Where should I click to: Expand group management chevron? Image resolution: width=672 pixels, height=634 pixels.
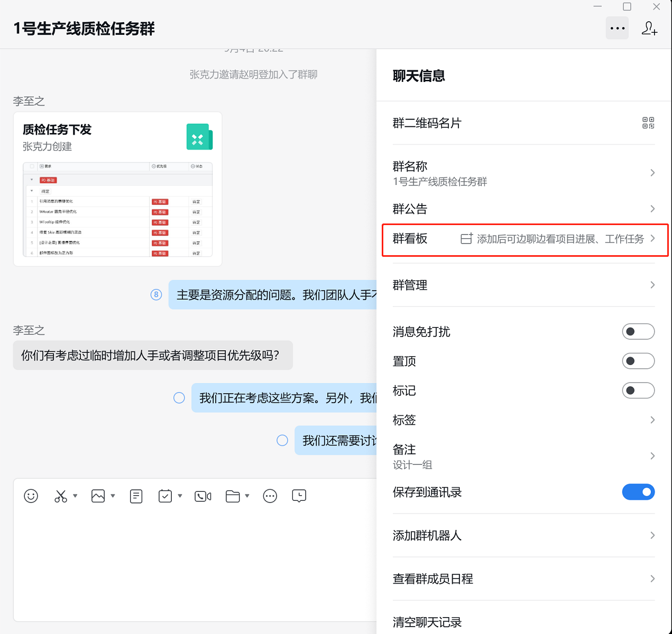click(x=652, y=285)
